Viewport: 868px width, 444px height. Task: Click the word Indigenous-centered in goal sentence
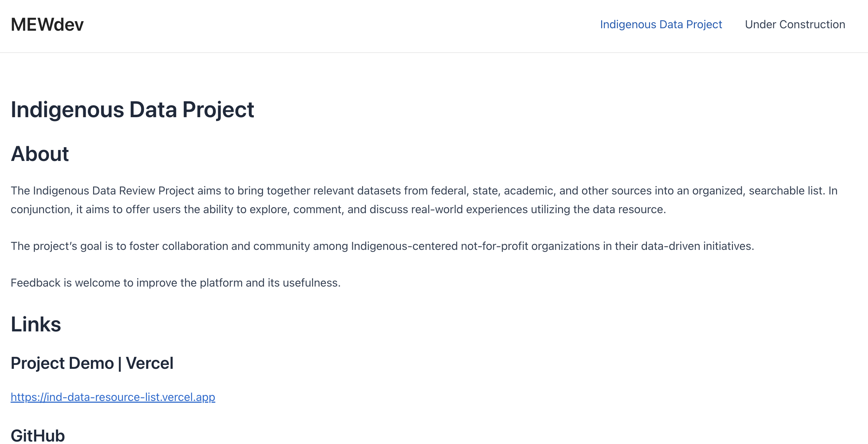pyautogui.click(x=404, y=246)
